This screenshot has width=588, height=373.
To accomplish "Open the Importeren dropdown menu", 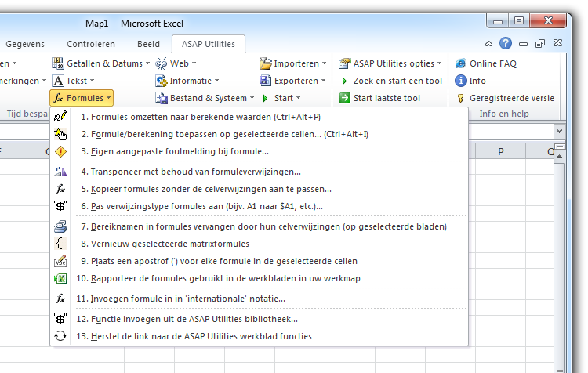I will coord(324,63).
